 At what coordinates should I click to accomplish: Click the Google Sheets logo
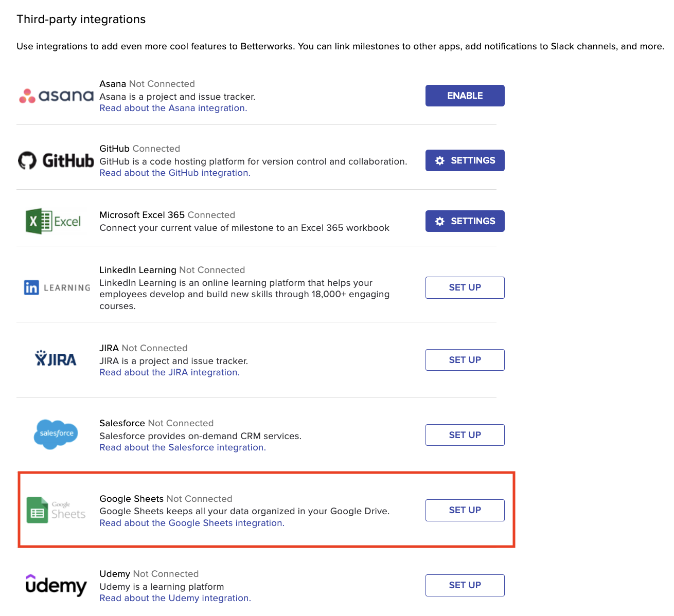(56, 510)
